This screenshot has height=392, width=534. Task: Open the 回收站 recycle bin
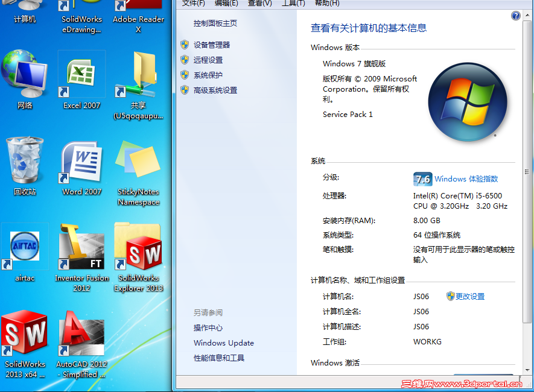(x=25, y=166)
